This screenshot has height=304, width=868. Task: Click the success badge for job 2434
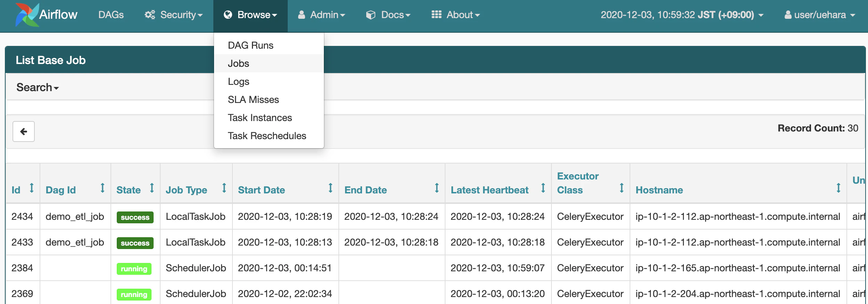click(135, 217)
